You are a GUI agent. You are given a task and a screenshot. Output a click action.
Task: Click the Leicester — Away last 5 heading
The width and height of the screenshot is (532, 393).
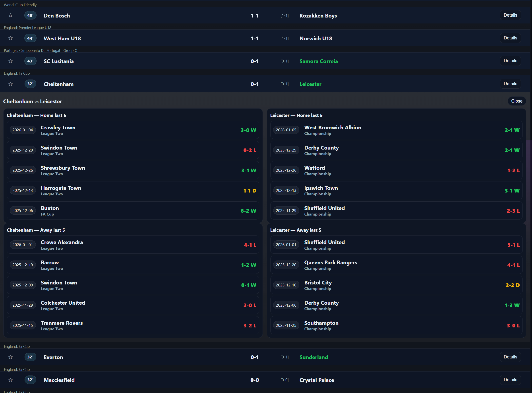[296, 230]
